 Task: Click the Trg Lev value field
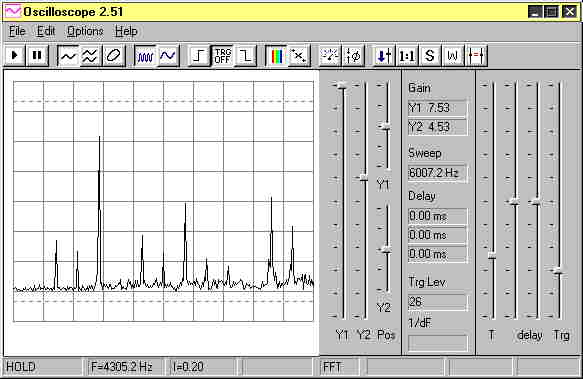click(437, 302)
